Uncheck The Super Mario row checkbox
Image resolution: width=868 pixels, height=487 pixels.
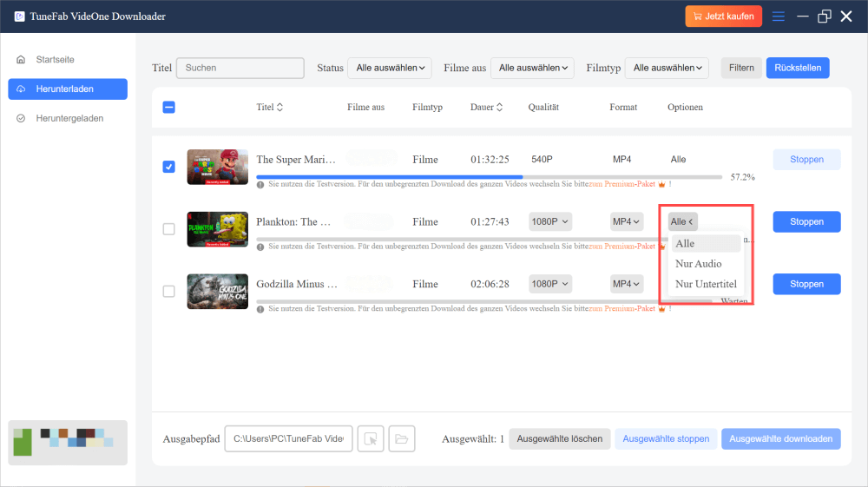[x=169, y=167]
